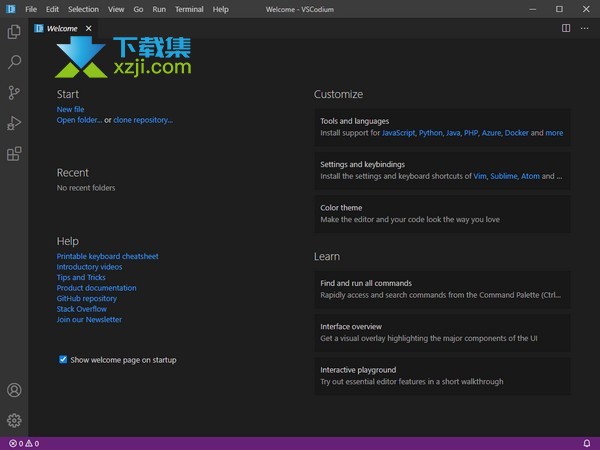Click Join our Newsletter link
The height and width of the screenshot is (450, 600).
click(x=89, y=320)
